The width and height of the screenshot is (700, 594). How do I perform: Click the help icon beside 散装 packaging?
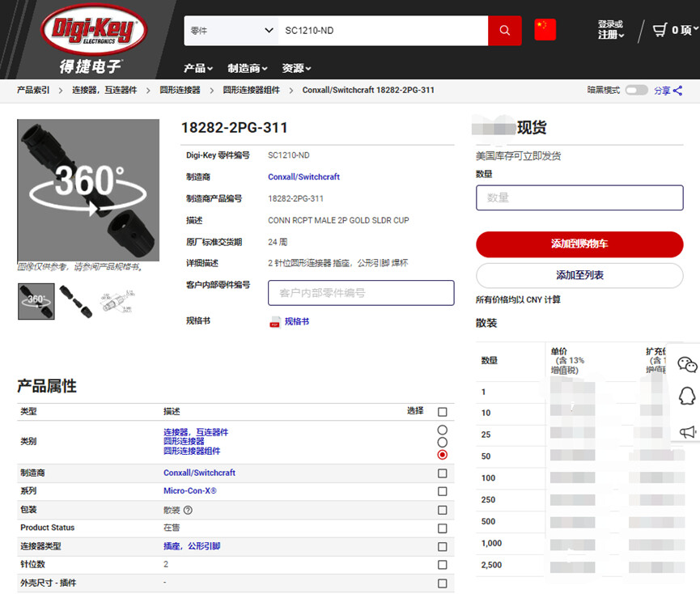(188, 510)
